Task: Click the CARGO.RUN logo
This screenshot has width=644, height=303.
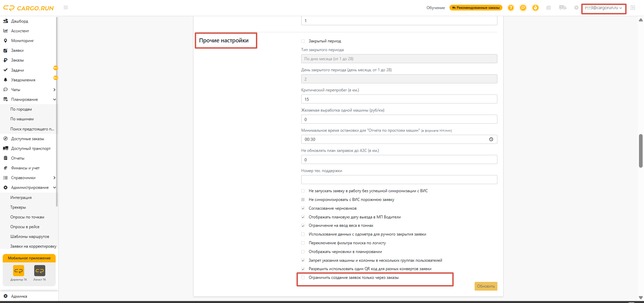Action: [29, 8]
